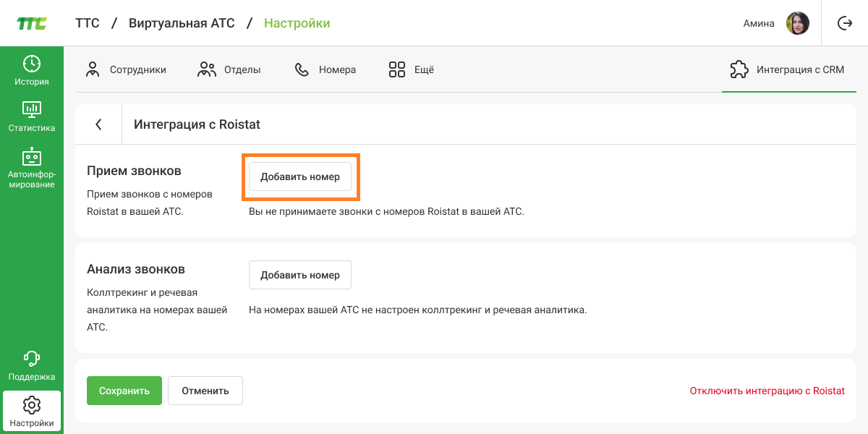Open Поддержка headset icon

pyautogui.click(x=32, y=359)
